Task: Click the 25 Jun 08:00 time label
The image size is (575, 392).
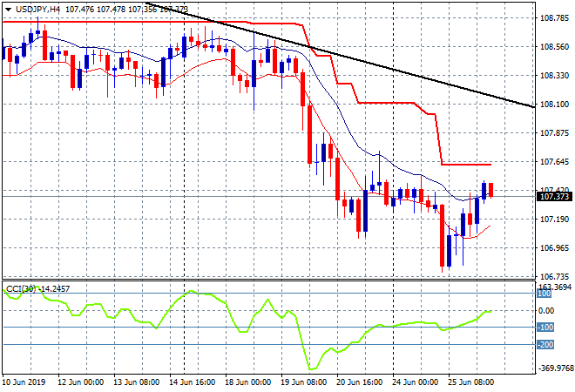Action: pos(470,382)
